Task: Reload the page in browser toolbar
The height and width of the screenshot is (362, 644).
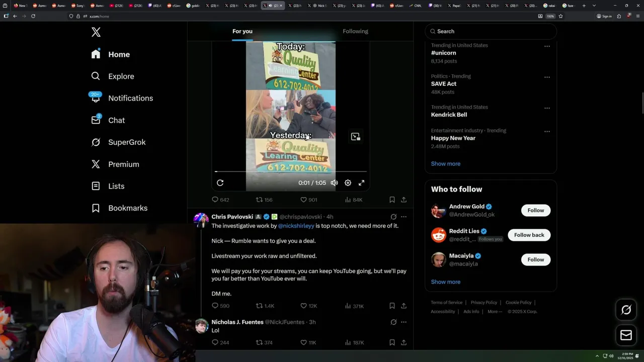Action: click(x=33, y=16)
